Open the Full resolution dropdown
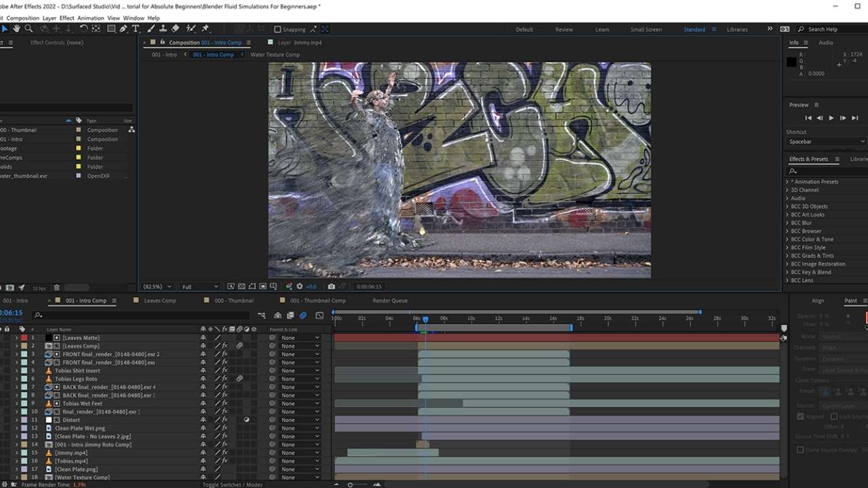Screen dimensions: 868x488 [200, 287]
